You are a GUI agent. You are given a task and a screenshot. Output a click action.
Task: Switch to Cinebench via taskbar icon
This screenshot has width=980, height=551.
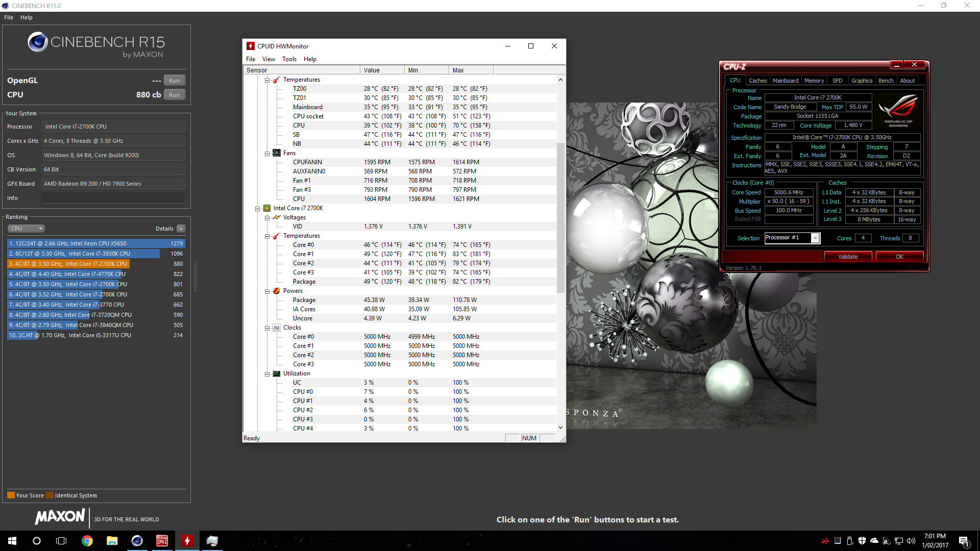137,541
